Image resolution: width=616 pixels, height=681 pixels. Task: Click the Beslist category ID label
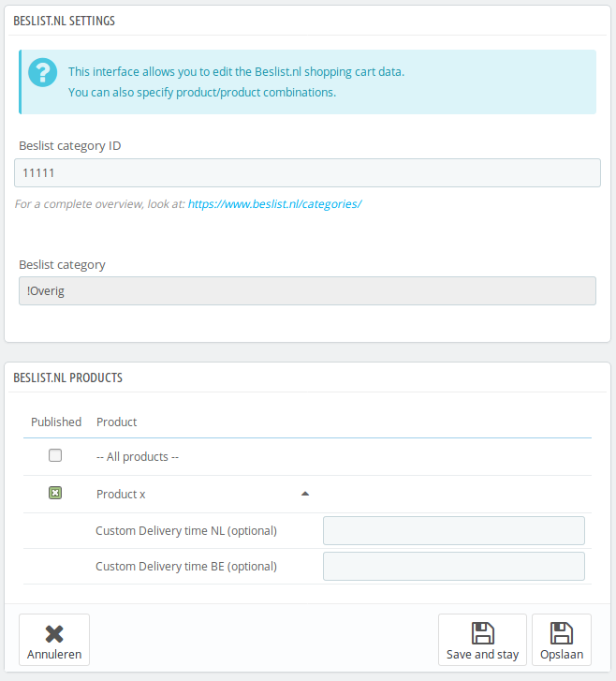point(70,146)
